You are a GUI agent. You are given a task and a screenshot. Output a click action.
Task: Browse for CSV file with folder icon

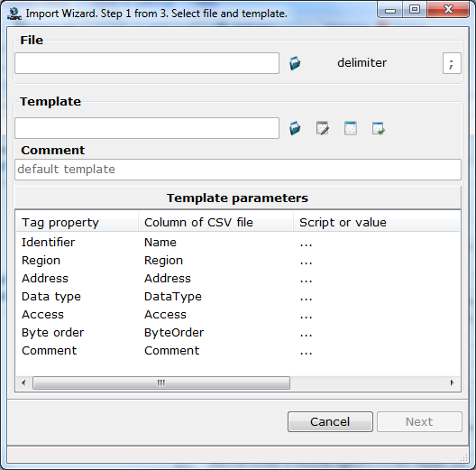(295, 63)
